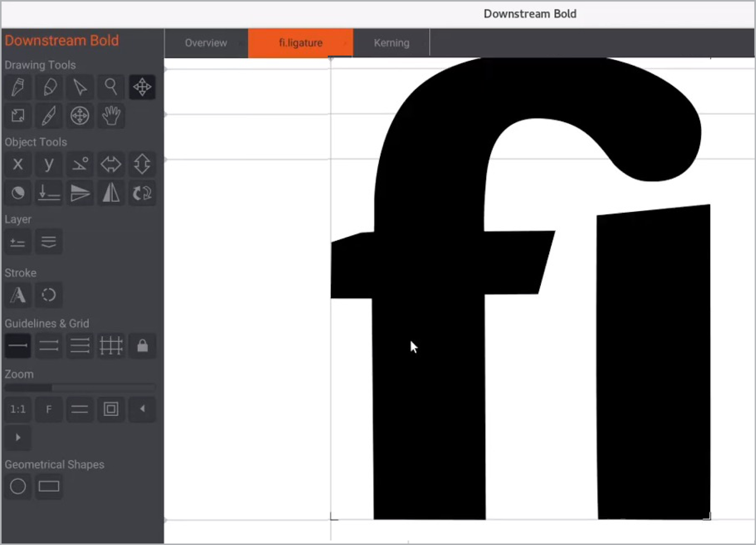Use the move-to-baseline Object tool
The width and height of the screenshot is (756, 545).
tap(49, 193)
